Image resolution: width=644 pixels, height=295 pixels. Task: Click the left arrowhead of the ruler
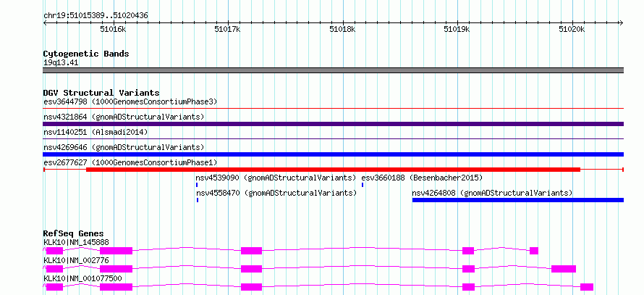pyautogui.click(x=45, y=23)
